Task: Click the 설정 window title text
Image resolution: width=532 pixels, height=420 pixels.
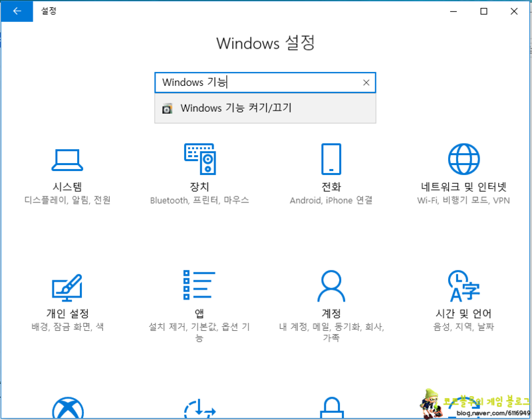Action: (x=49, y=11)
